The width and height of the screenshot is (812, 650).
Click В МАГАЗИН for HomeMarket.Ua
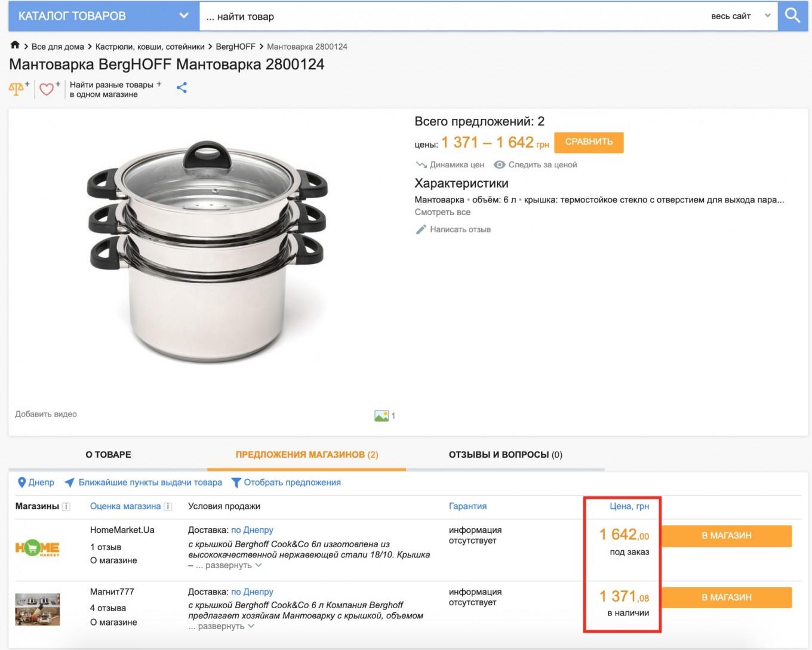click(726, 536)
